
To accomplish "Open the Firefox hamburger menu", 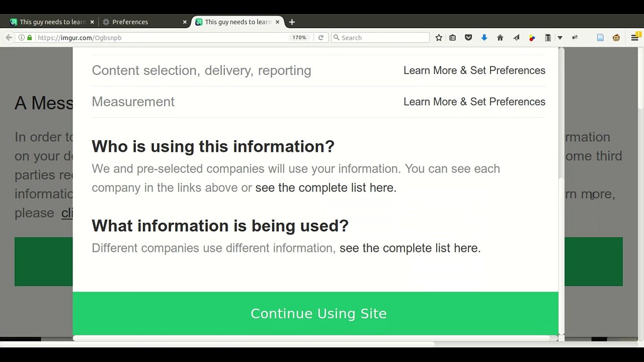I will click(x=634, y=38).
